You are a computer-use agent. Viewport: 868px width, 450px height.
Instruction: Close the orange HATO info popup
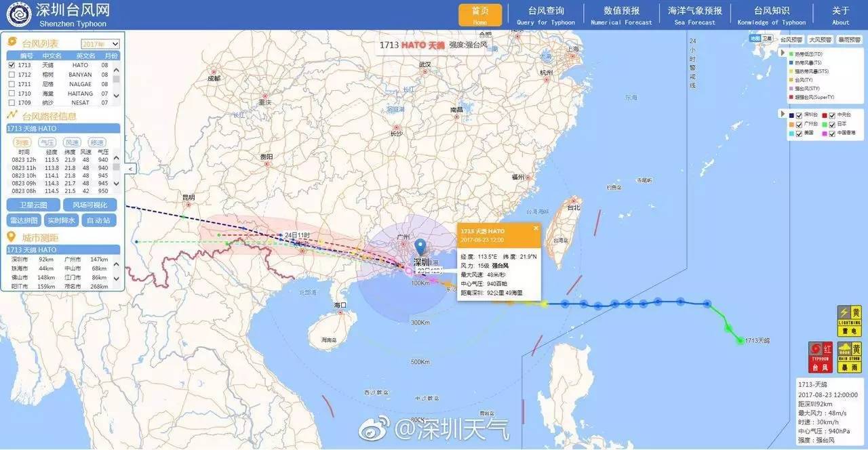tap(536, 228)
